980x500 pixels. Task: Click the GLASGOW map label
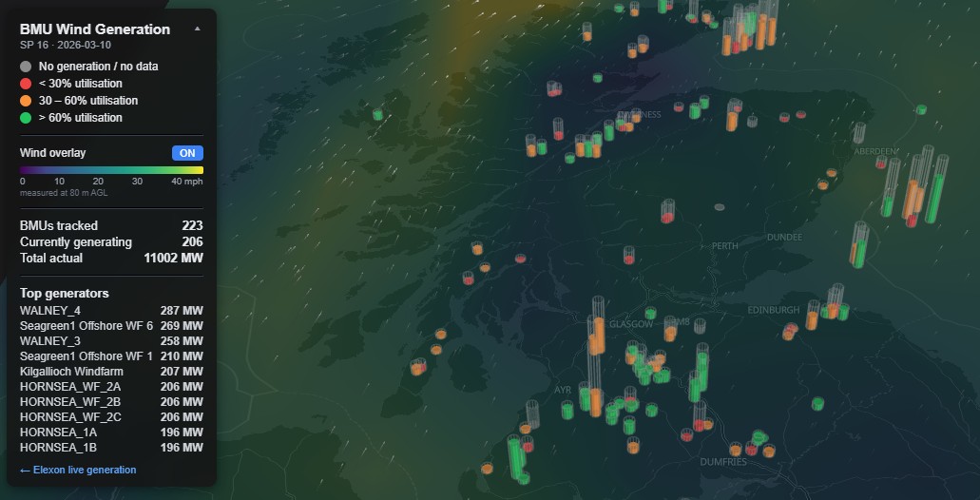click(630, 324)
